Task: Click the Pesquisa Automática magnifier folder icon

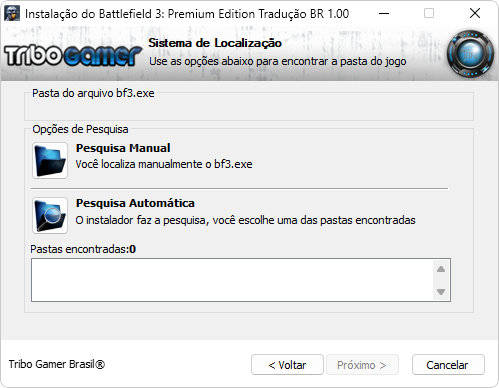Action: 50,215
